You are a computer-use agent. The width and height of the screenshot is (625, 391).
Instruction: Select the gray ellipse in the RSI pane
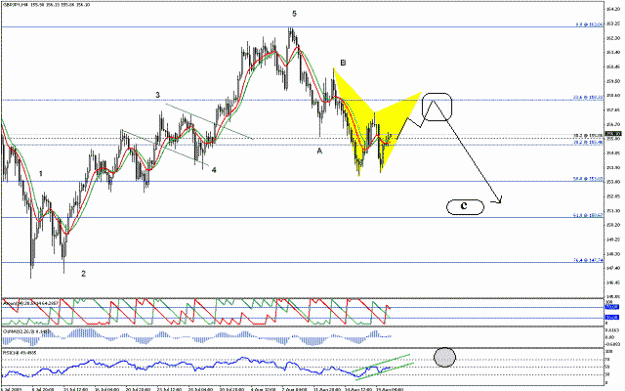tap(444, 357)
